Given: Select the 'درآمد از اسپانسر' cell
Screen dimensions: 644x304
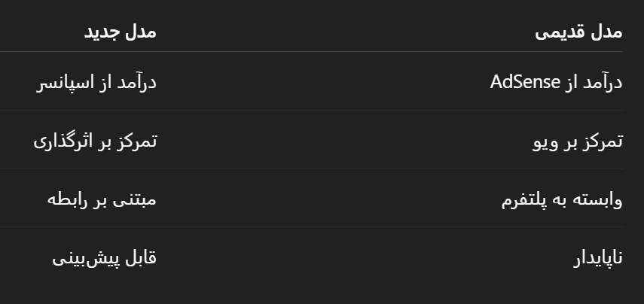Looking at the screenshot, I should pos(96,81).
